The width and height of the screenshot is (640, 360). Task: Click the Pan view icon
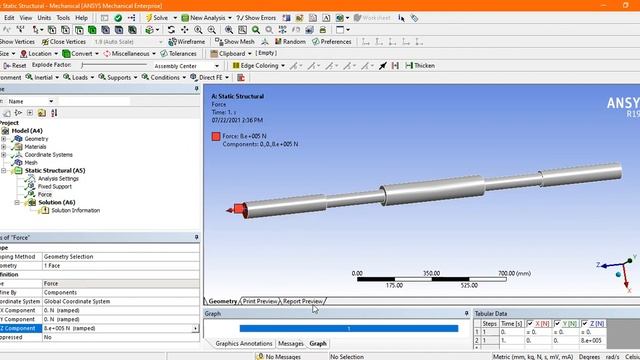click(x=184, y=30)
